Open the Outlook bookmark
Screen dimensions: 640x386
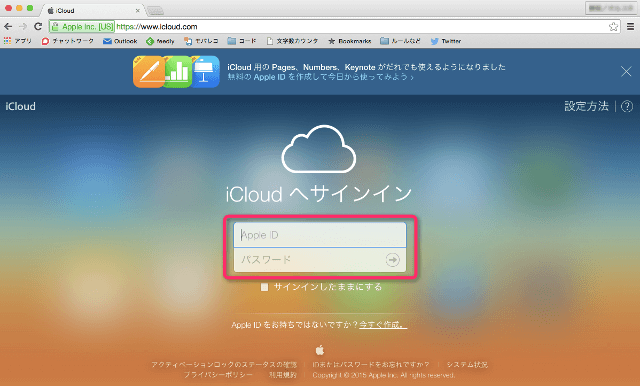pos(120,41)
